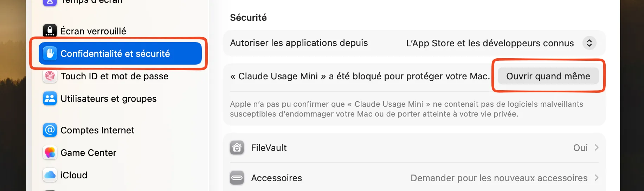
Task: Expand the Accessoires row chevron
Action: [596, 178]
